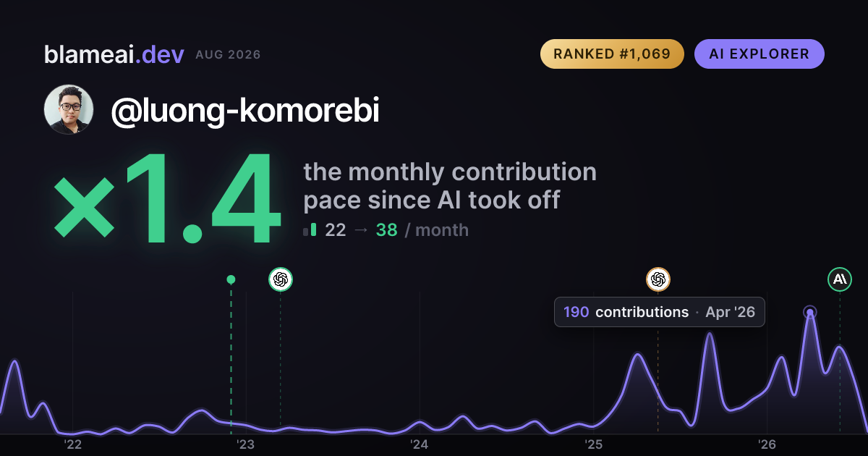Viewport: 868px width, 456px height.
Task: Click the Anthropic marker icon in 2026
Action: click(x=840, y=279)
